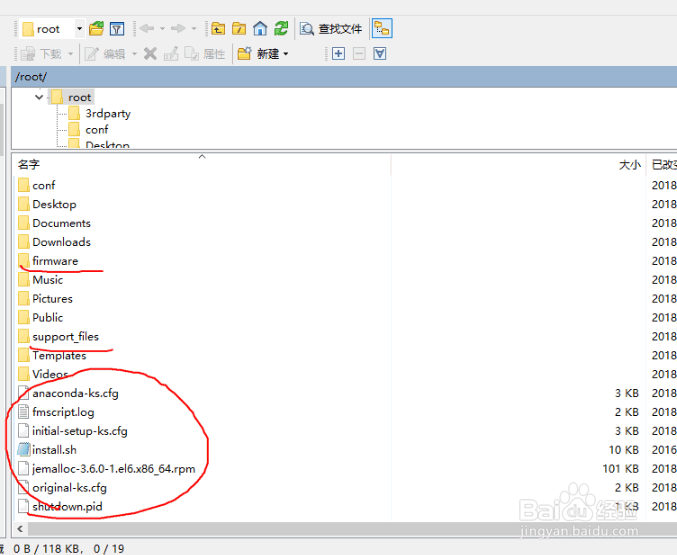This screenshot has height=555, width=677.
Task: Open the 查找文件 find files tool
Action: (x=331, y=29)
